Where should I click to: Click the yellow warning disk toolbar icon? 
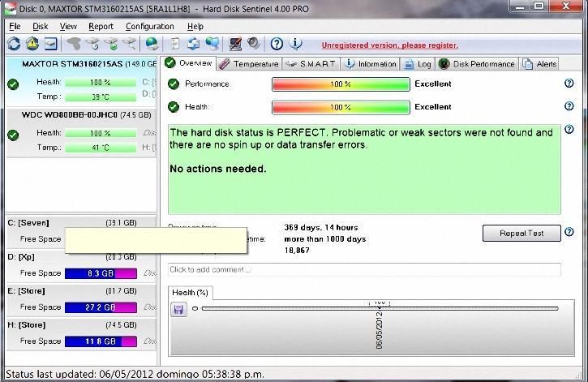(32, 44)
